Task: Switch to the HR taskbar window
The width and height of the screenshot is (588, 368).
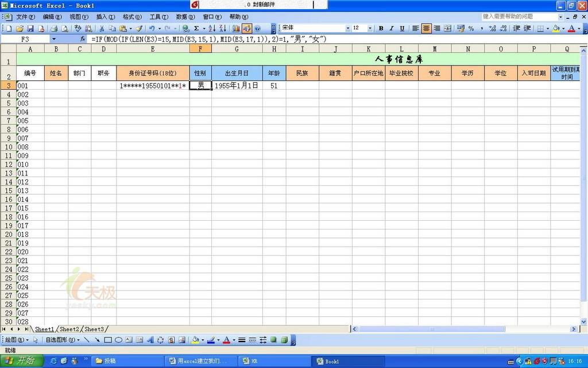Action: (x=274, y=361)
